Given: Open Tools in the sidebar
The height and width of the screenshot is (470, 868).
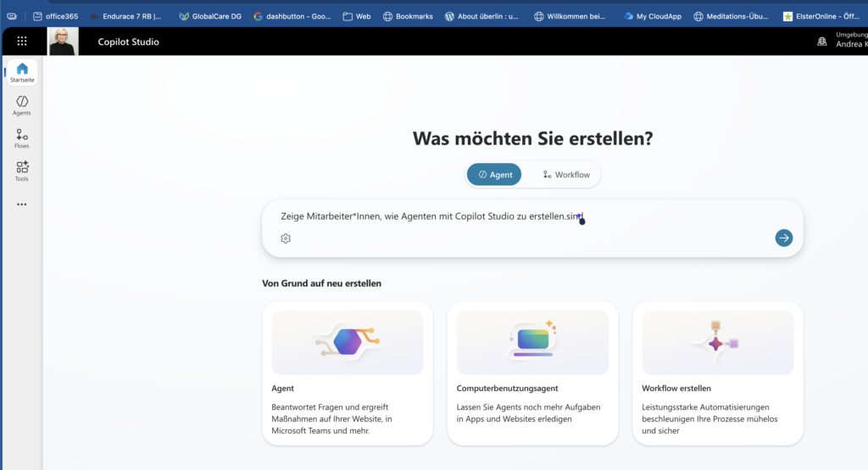Looking at the screenshot, I should [22, 171].
